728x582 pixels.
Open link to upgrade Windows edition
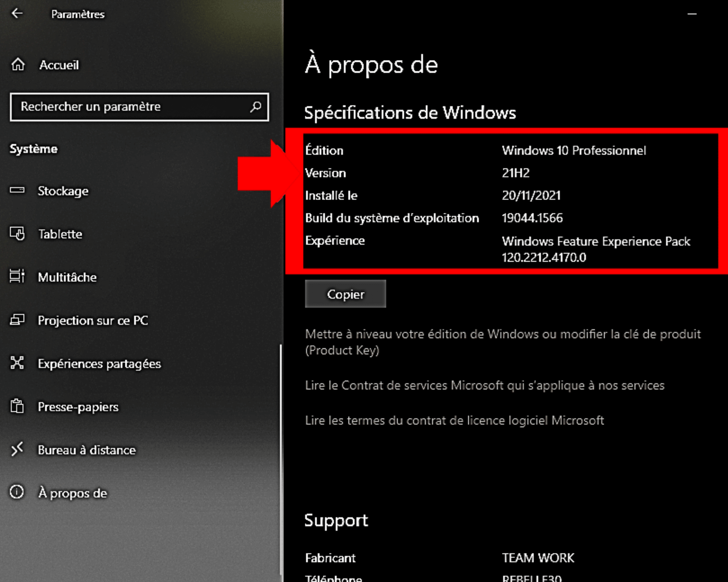503,342
